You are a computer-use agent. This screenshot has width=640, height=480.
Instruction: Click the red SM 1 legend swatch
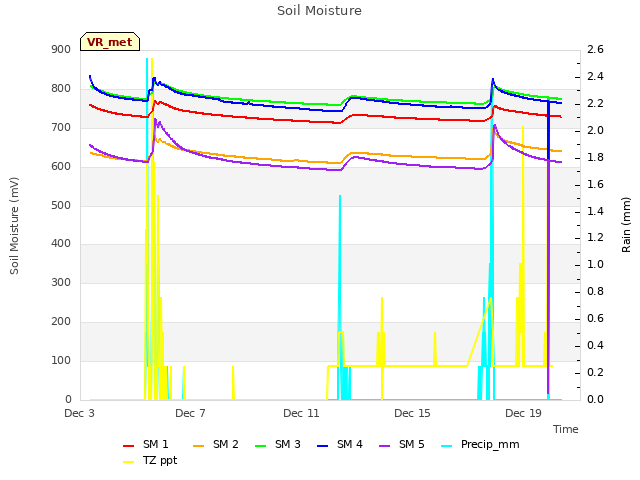[129, 446]
